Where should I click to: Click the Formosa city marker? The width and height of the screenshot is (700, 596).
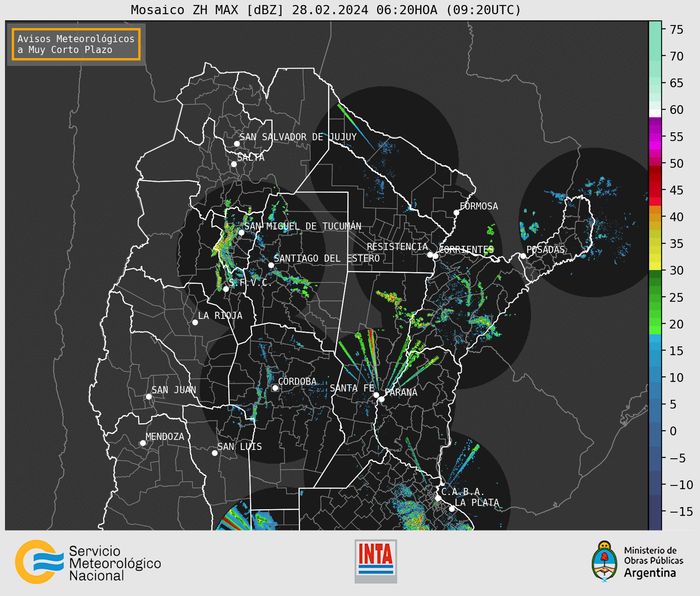pos(456,212)
